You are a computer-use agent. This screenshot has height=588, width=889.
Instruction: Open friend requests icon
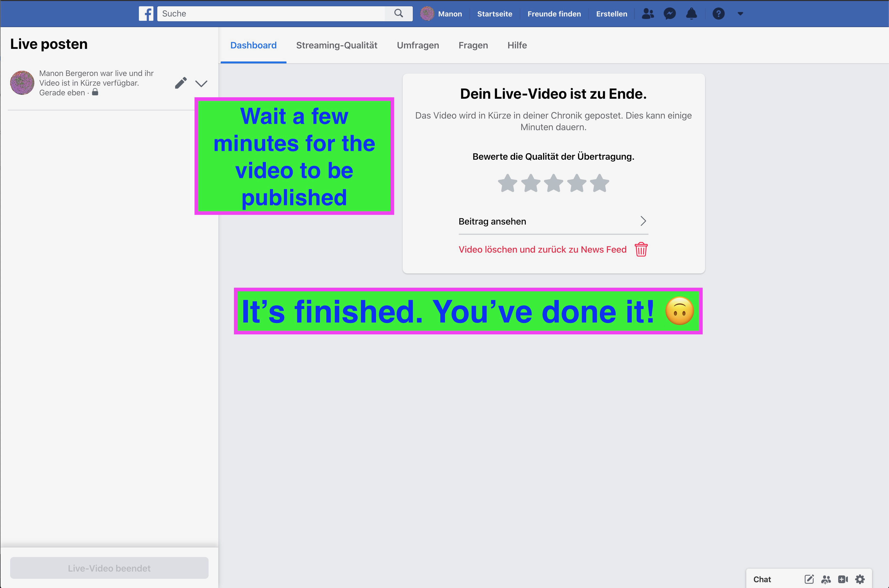(648, 14)
